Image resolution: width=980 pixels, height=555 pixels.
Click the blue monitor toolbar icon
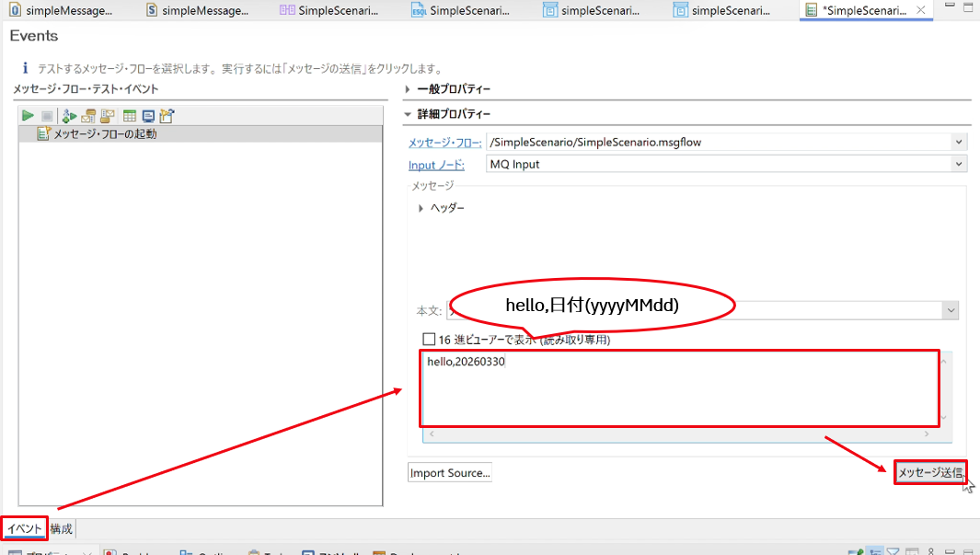148,116
